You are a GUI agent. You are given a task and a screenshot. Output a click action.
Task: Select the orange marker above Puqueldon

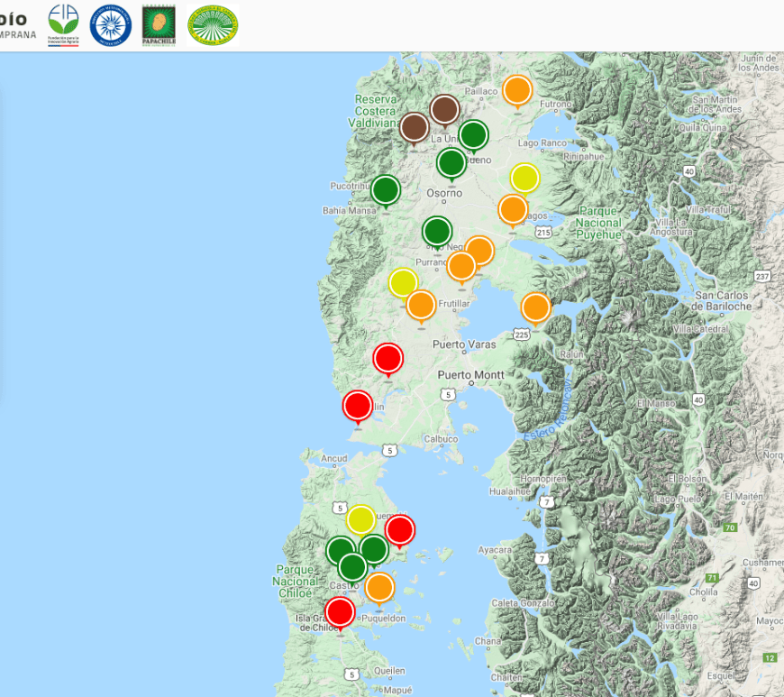[x=379, y=587]
